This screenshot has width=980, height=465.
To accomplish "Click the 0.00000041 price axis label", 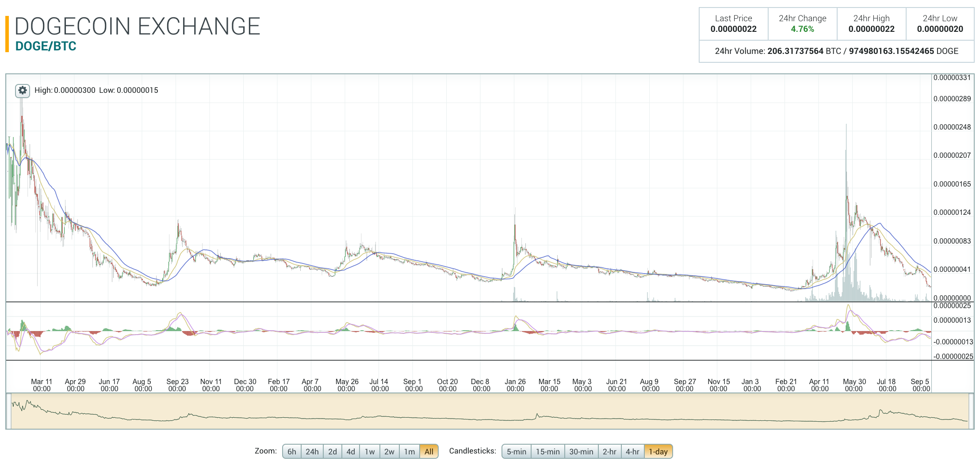I will [x=952, y=270].
